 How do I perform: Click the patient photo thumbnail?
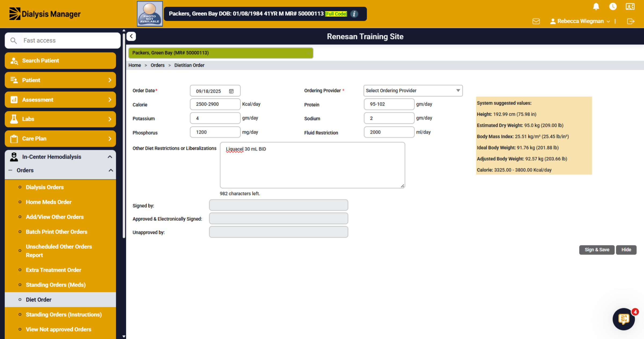[x=150, y=14]
